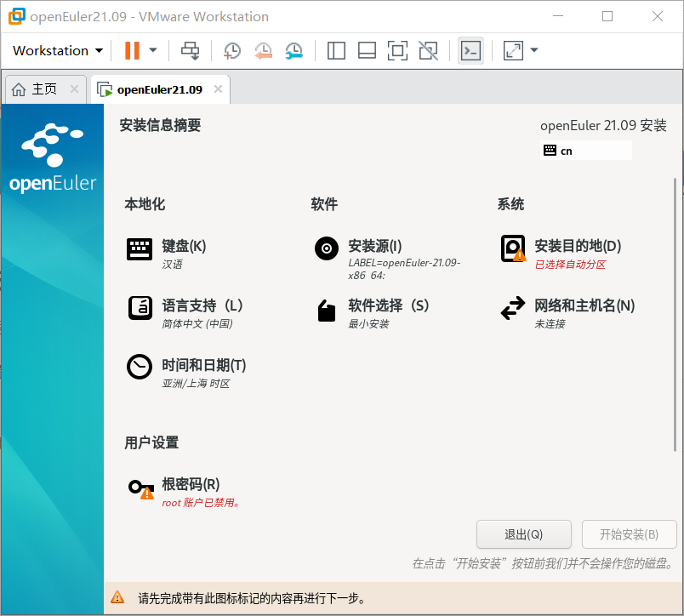Click the 安装源(I) label
Screen dimensions: 684x616
point(375,246)
